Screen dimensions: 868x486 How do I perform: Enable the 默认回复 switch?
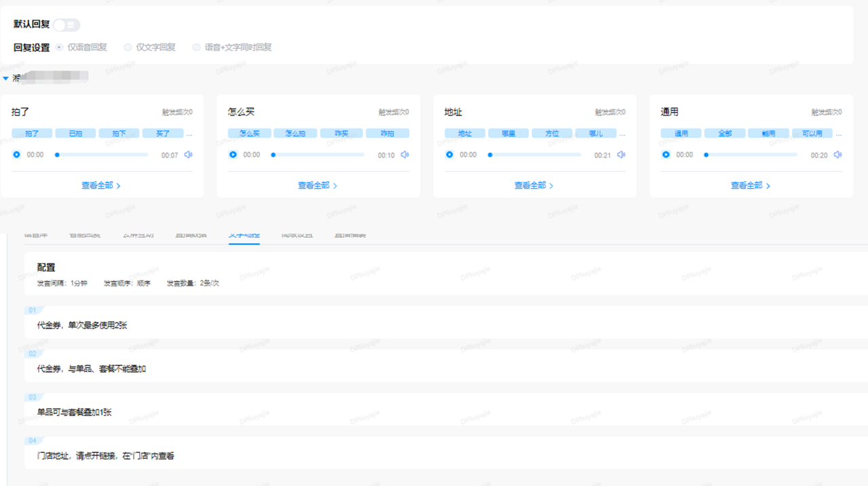tap(66, 25)
